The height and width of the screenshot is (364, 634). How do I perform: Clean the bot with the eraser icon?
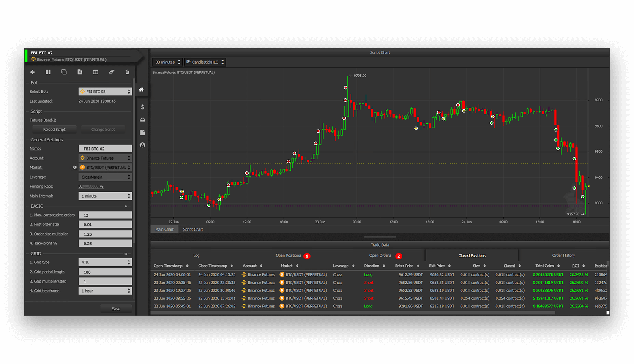click(111, 72)
